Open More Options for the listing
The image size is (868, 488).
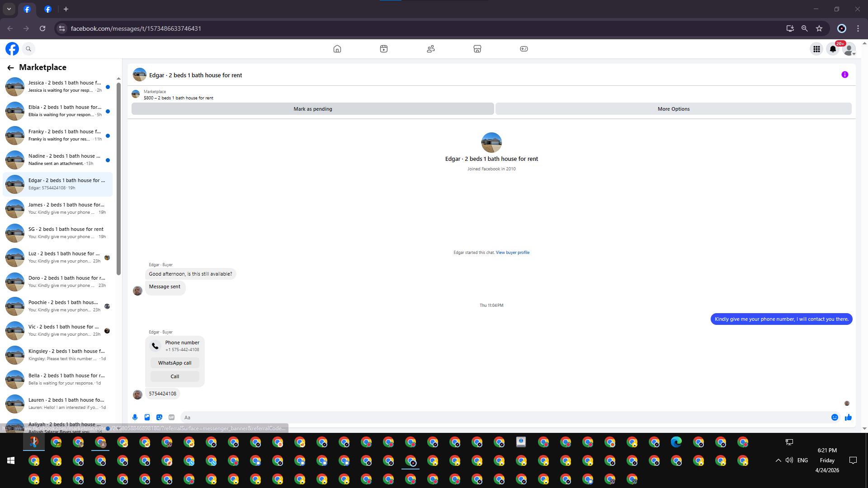click(x=674, y=109)
